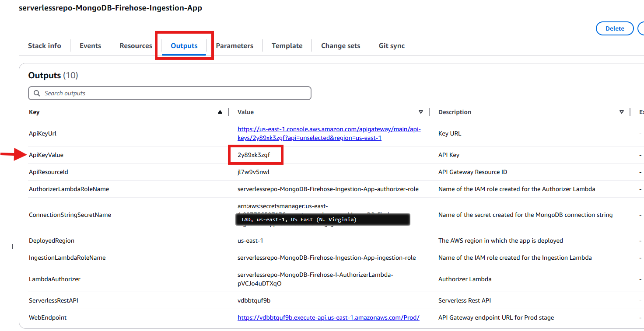Click the Key column header
644x331 pixels.
[34, 112]
